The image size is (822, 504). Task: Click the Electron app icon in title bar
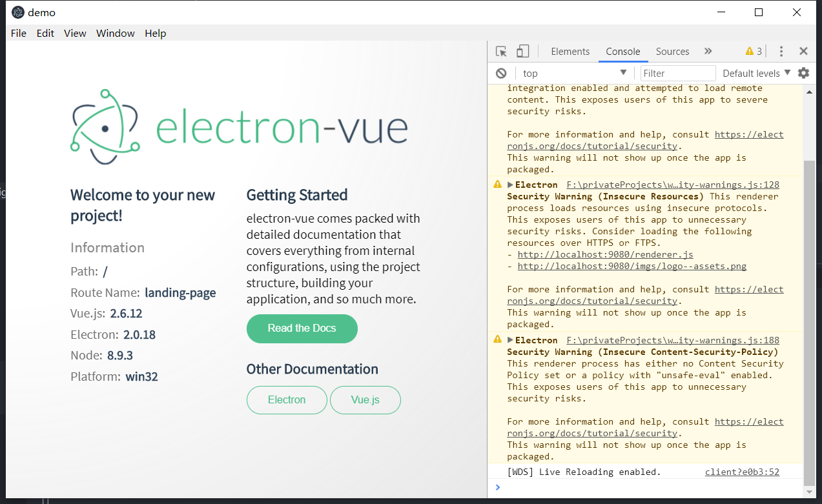[18, 12]
